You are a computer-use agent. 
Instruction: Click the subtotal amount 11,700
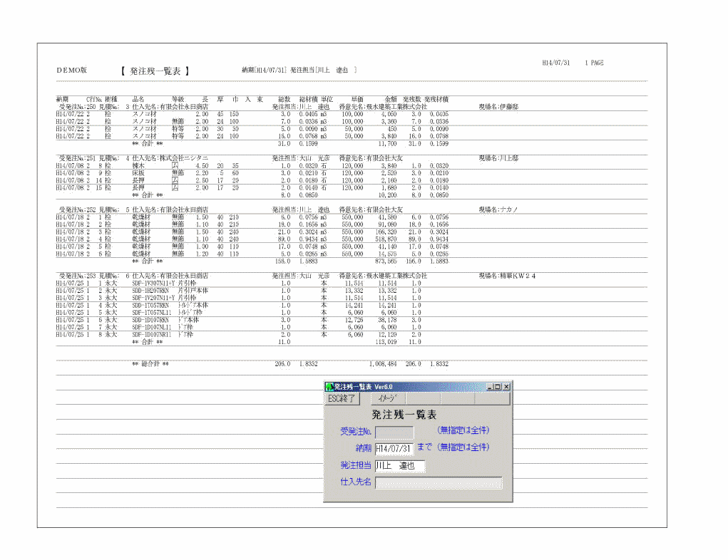tap(388, 144)
